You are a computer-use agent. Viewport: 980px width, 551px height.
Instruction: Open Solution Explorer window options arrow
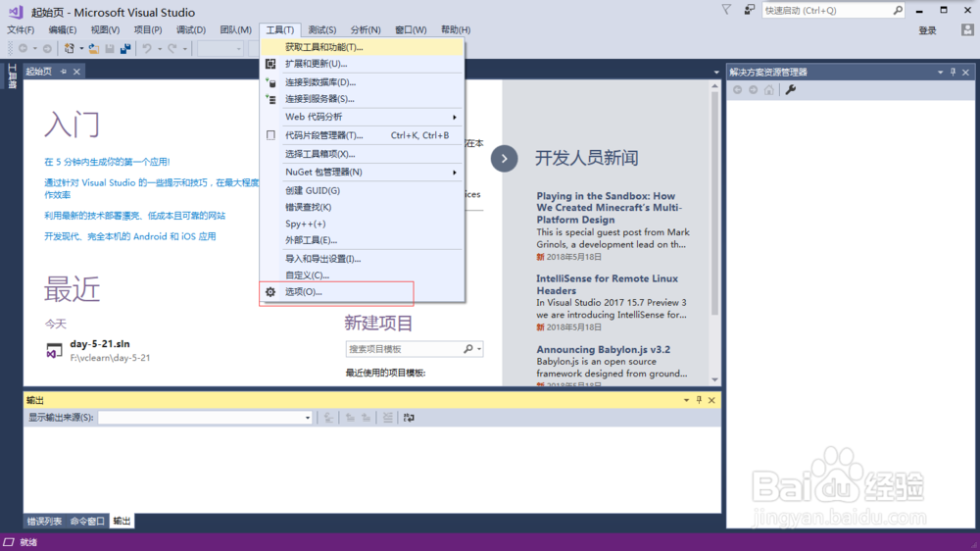point(940,73)
